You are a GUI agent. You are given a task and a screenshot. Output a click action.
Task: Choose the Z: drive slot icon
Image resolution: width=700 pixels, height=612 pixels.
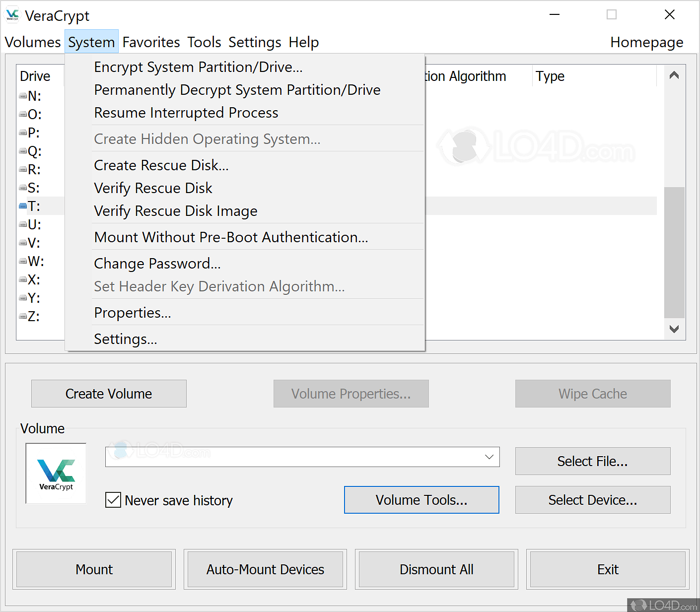click(x=23, y=316)
